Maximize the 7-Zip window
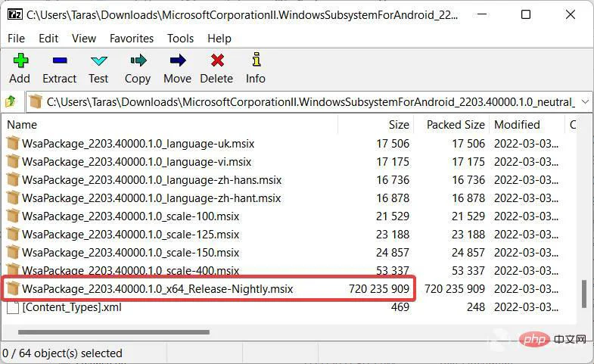This screenshot has width=594, height=364. (x=526, y=15)
